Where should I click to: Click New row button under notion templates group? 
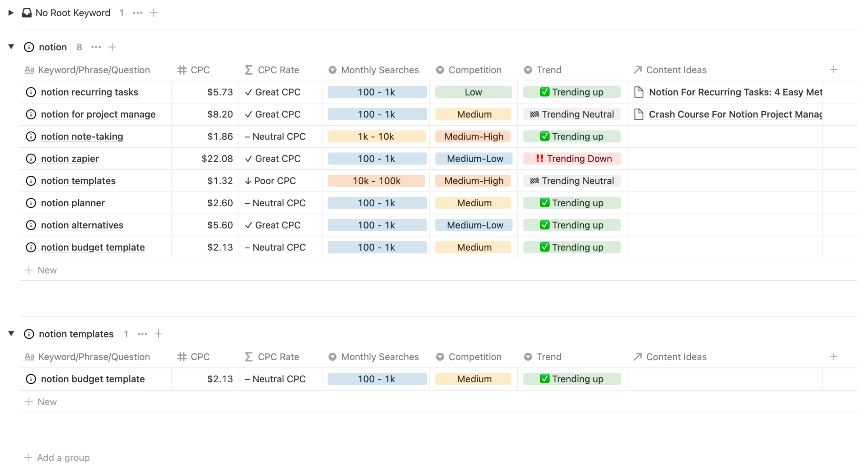(41, 402)
